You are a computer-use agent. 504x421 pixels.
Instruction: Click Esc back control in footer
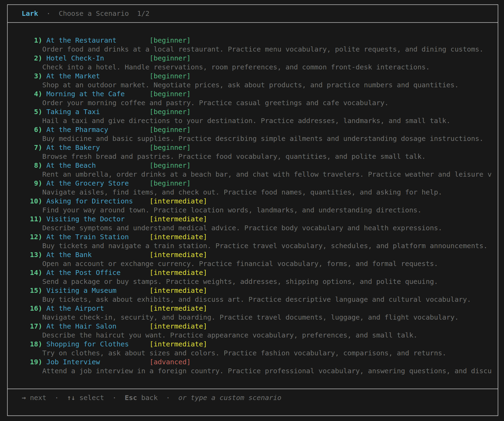[x=141, y=398]
